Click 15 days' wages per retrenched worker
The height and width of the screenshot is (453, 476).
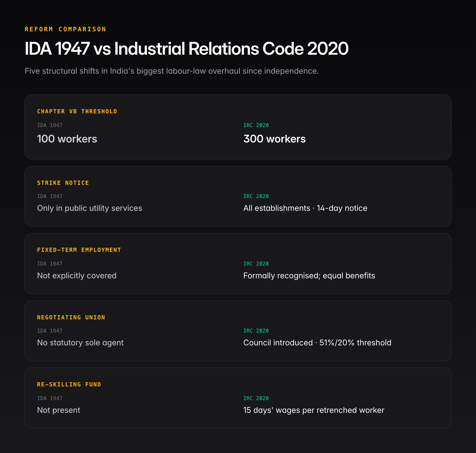click(x=314, y=410)
